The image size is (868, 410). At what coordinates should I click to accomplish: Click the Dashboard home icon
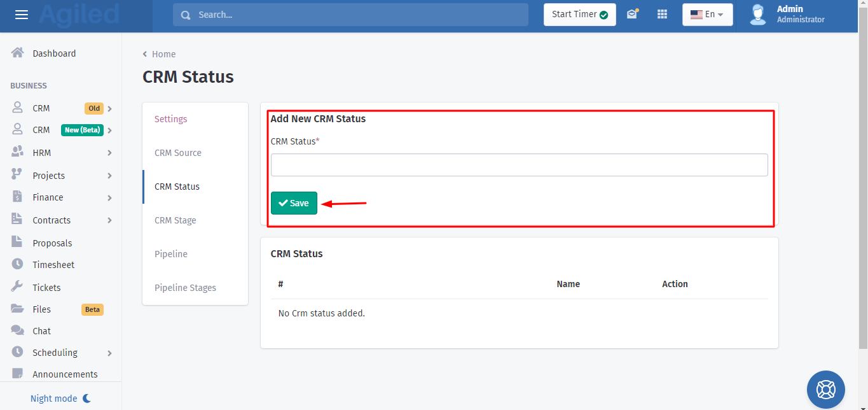pyautogui.click(x=18, y=53)
